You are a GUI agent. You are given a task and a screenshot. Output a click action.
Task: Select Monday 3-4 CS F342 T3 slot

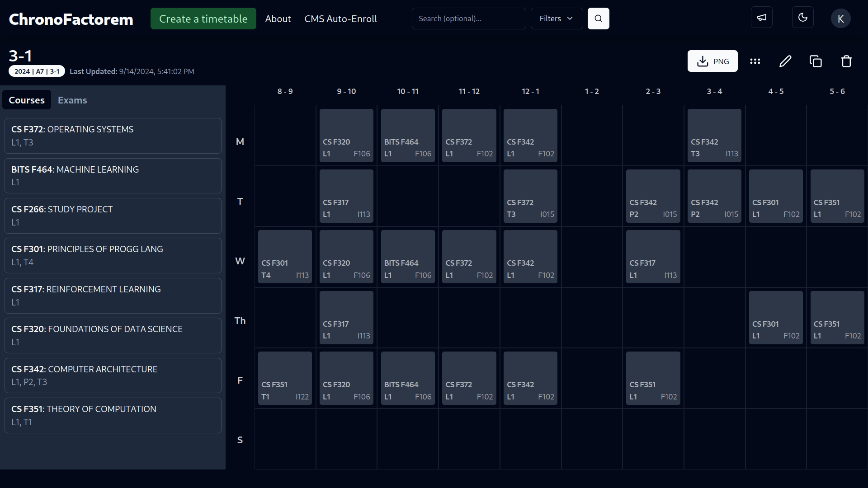point(714,136)
